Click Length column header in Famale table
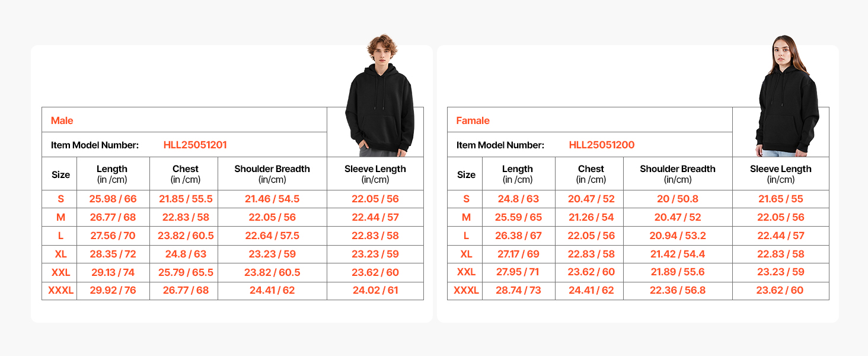This screenshot has width=868, height=356. click(x=517, y=173)
